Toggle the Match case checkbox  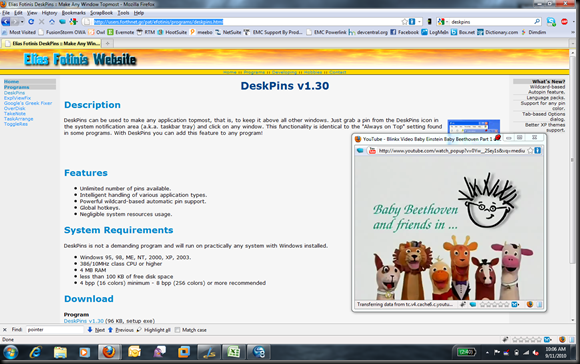point(178,330)
